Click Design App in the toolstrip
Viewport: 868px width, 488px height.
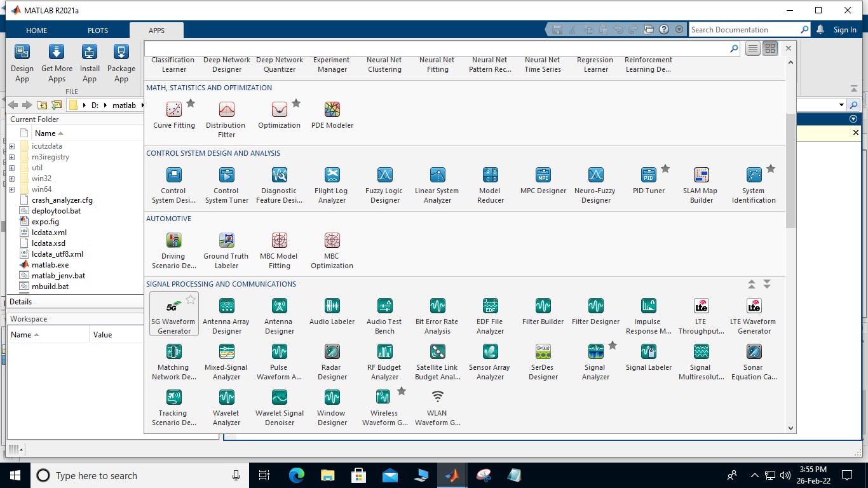tap(22, 64)
